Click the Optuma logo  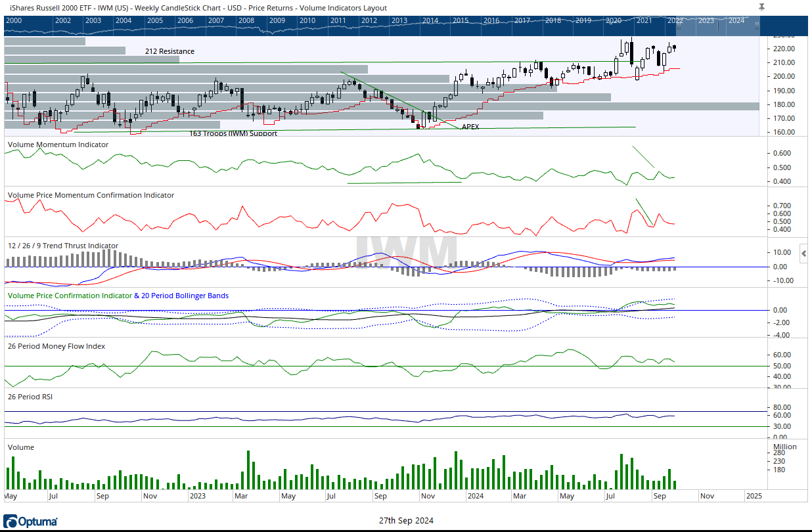pyautogui.click(x=30, y=522)
